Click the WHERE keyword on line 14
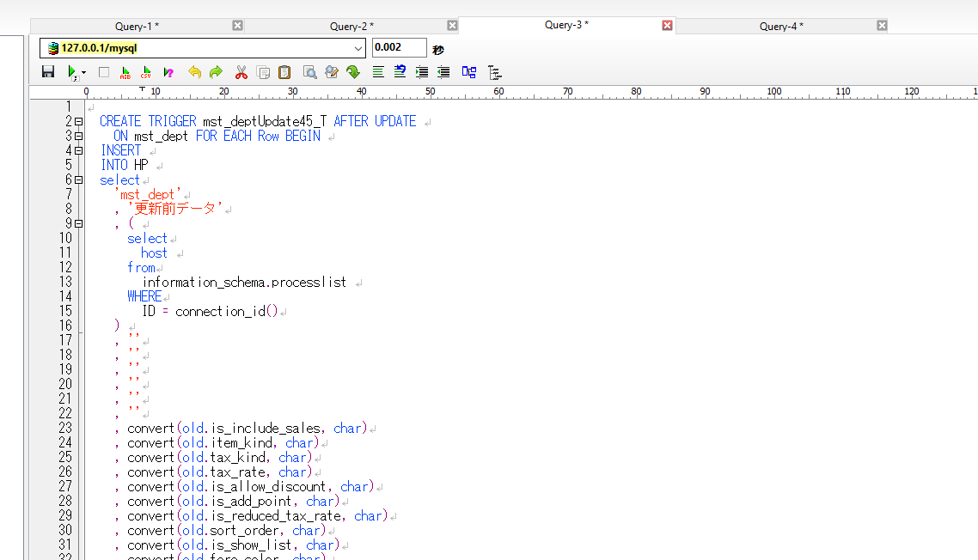978x560 pixels. [x=144, y=296]
